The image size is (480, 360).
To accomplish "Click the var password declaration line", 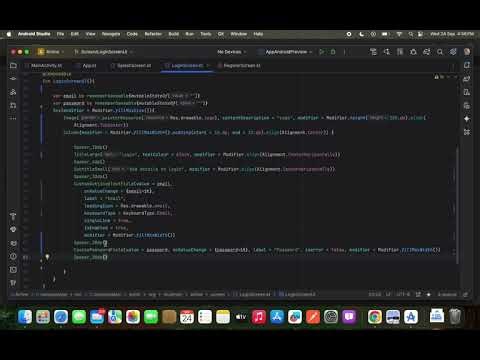I will 130,103.
